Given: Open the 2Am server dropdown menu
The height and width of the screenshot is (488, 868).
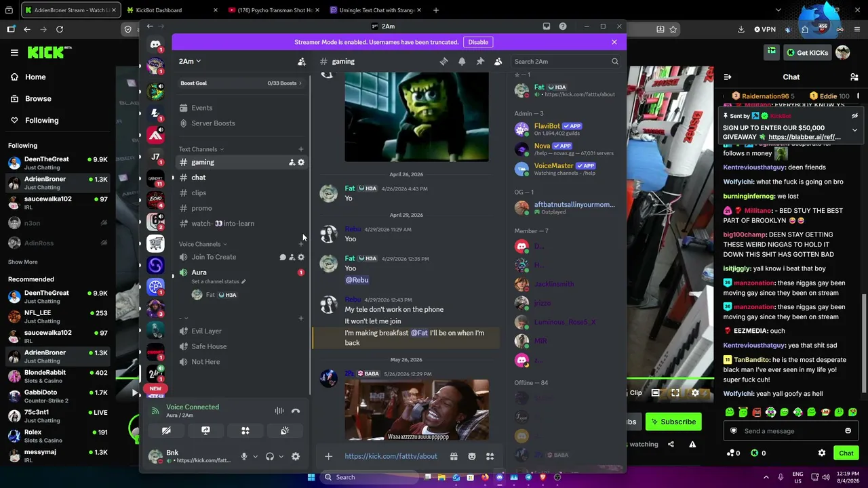Looking at the screenshot, I should click(190, 62).
